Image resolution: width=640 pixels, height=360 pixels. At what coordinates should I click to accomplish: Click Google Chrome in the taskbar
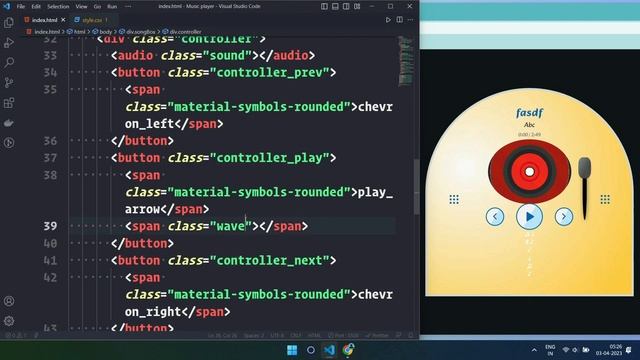[348, 350]
